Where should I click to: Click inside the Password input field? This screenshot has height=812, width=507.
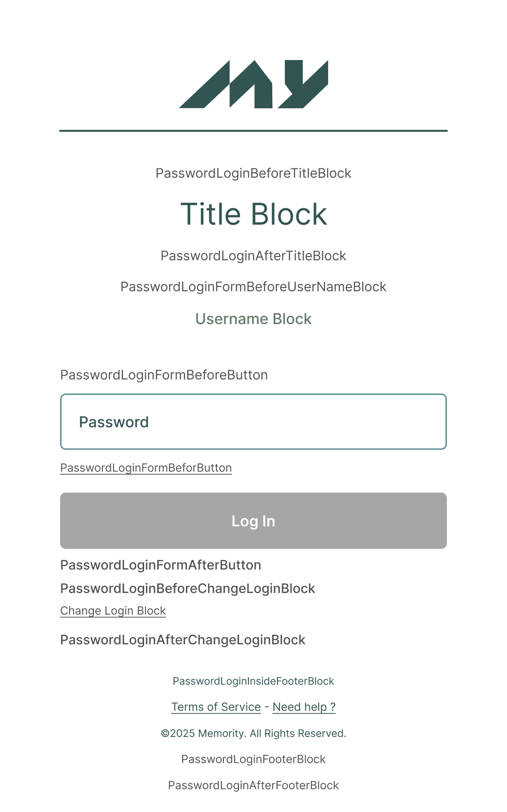coord(253,421)
